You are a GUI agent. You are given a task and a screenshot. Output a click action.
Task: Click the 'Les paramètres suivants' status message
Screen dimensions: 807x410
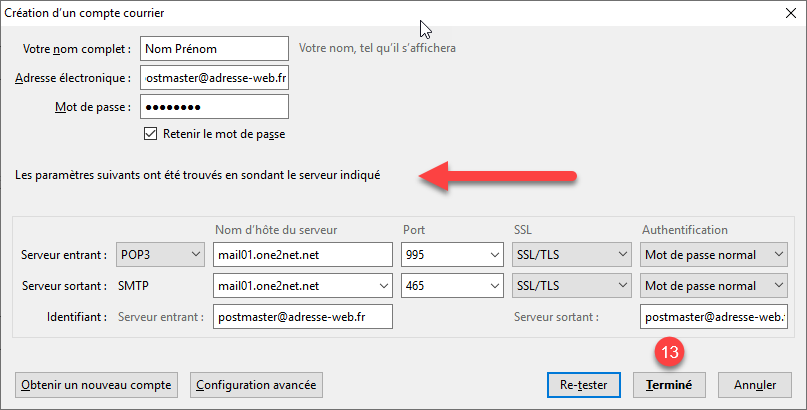(198, 175)
